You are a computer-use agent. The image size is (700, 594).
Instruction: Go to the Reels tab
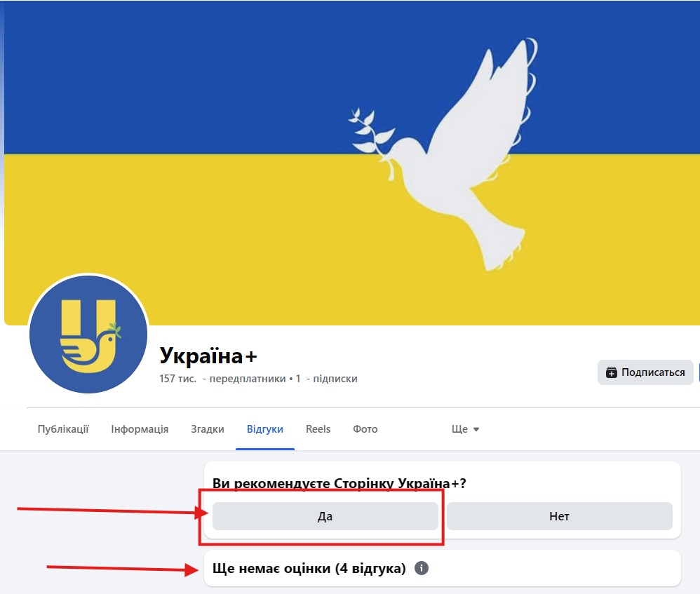[318, 429]
